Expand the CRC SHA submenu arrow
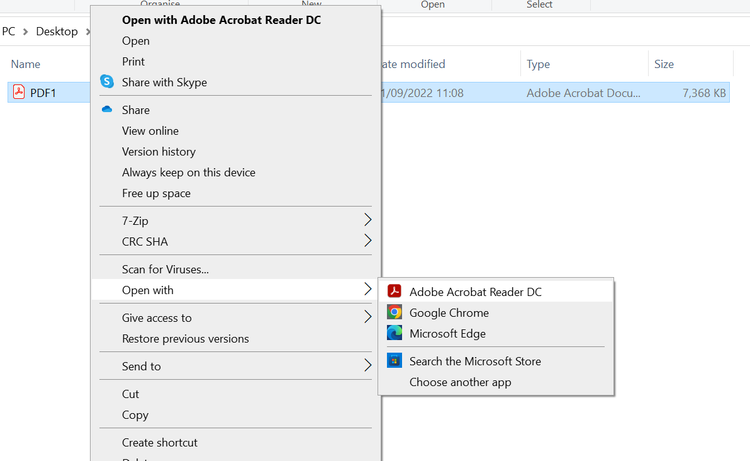The image size is (750, 461). (367, 241)
